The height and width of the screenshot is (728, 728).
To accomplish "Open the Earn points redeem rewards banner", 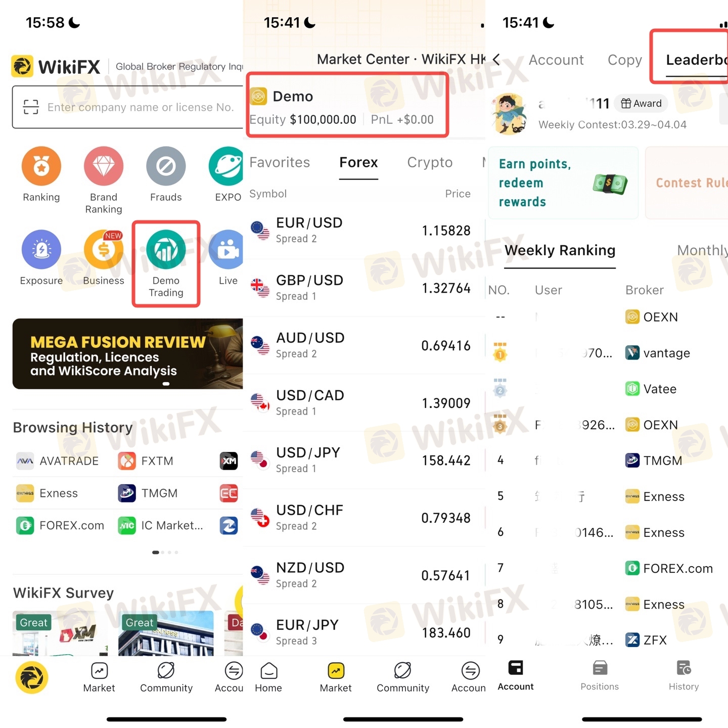I will (x=563, y=183).
